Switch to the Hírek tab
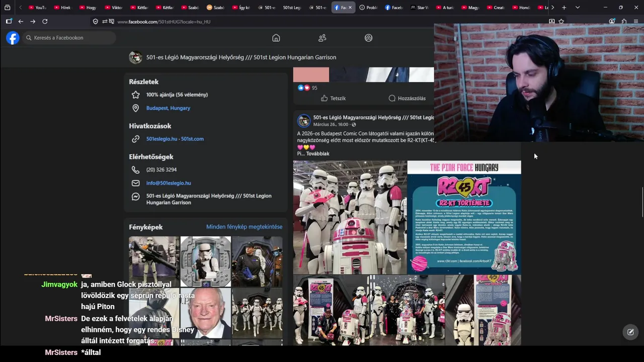The height and width of the screenshot is (362, 644). 63,8
